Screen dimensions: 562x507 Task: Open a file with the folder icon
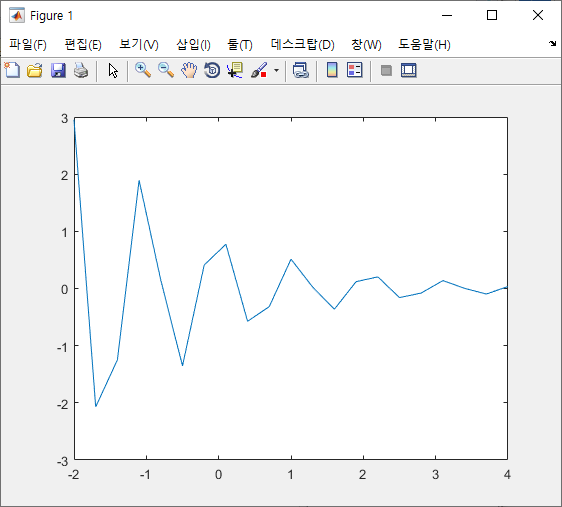(35, 70)
